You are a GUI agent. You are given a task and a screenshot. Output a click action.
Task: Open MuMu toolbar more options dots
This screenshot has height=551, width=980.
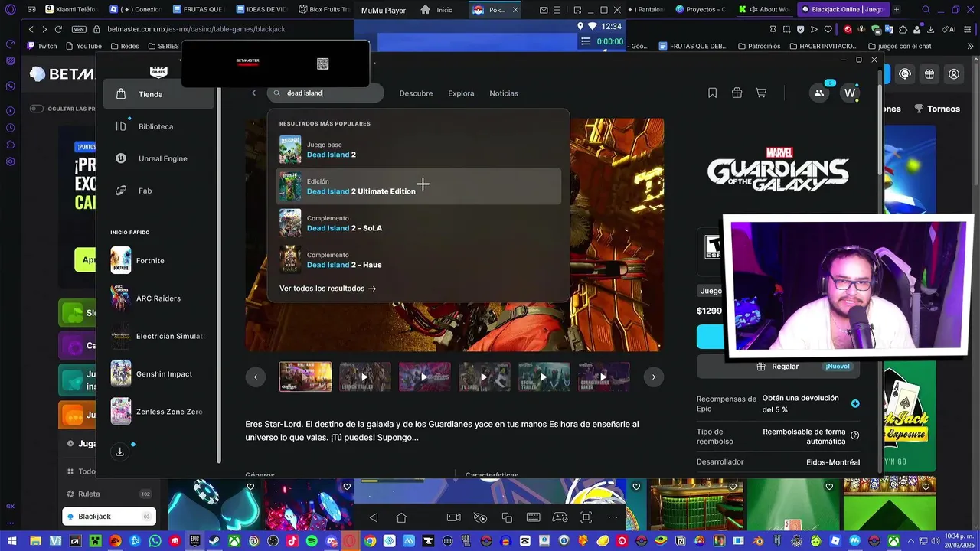click(x=612, y=518)
